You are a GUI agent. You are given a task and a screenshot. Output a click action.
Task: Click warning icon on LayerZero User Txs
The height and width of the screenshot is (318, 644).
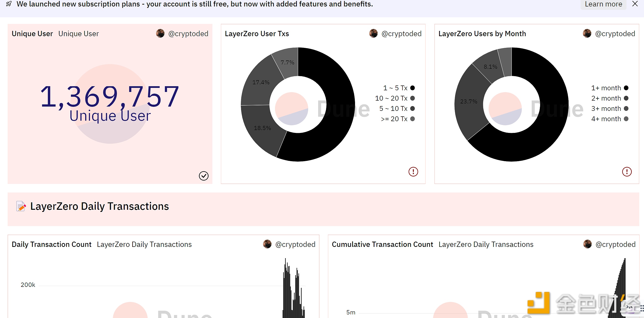pos(413,172)
